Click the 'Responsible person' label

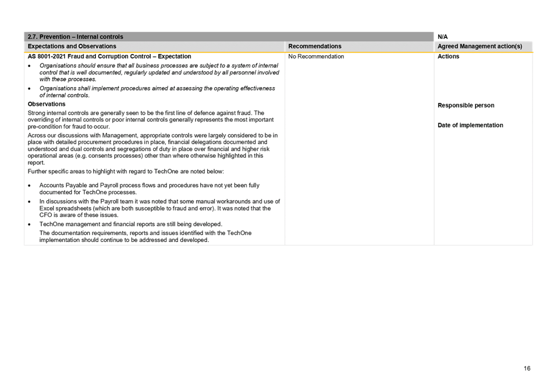(466, 105)
